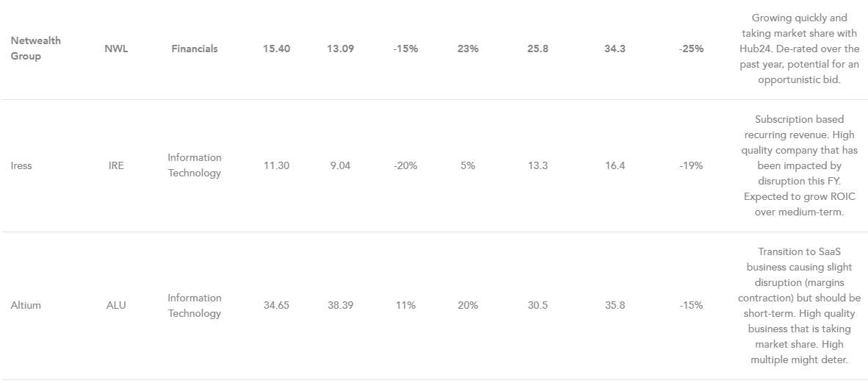Select the NWL ticker cell
Viewport: 868px width, 383px height.
(116, 49)
